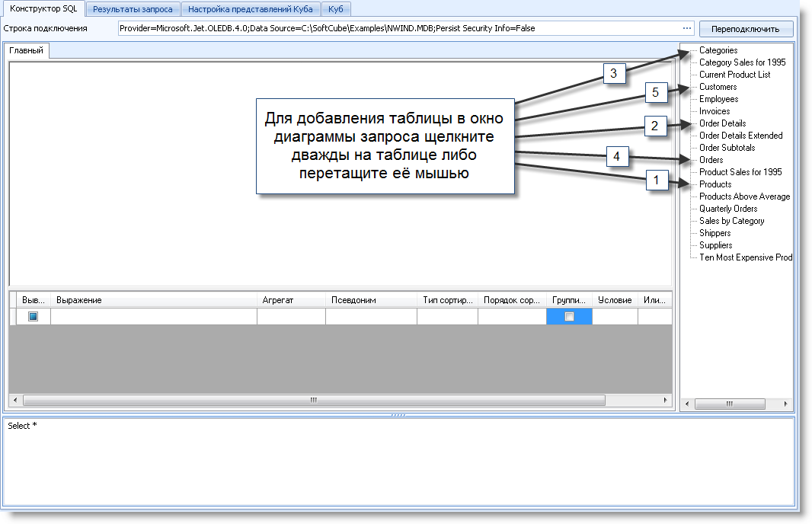Choose Products in the table list

(715, 184)
